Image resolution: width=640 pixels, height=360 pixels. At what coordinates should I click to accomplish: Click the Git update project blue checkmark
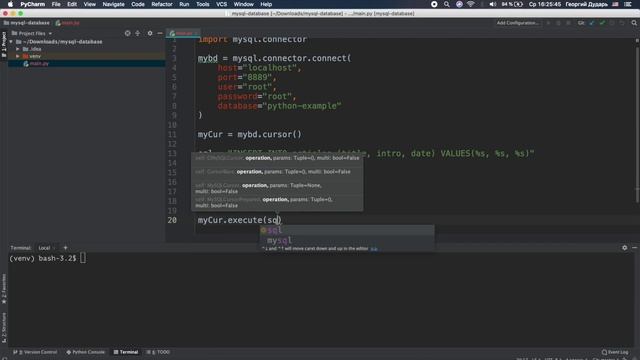591,23
